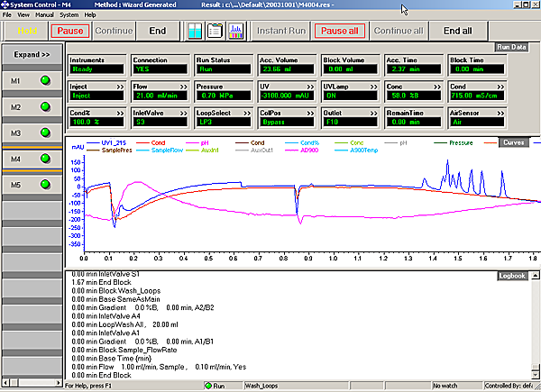Toggle the Pressure curve legend entry
Screen dimensions: 541x392
(x=462, y=141)
